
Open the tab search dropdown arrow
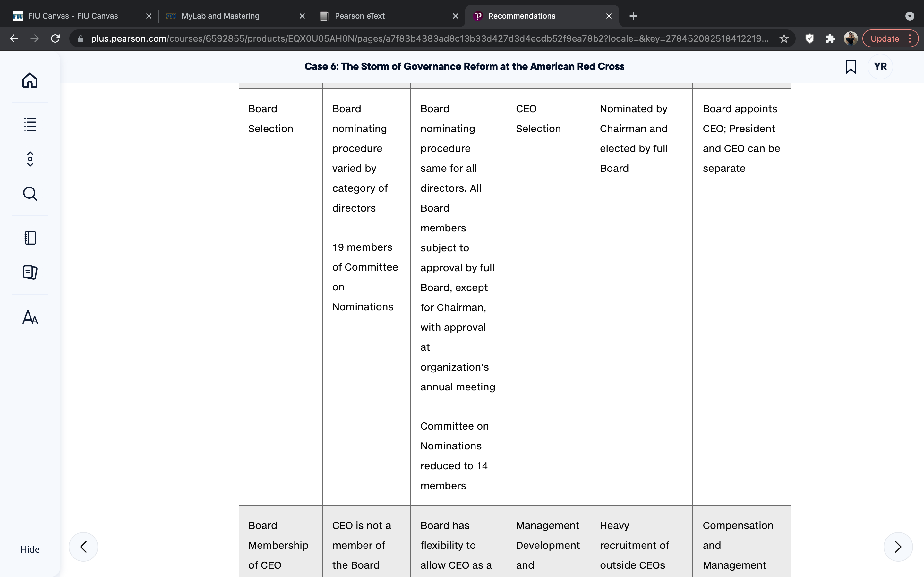click(910, 16)
